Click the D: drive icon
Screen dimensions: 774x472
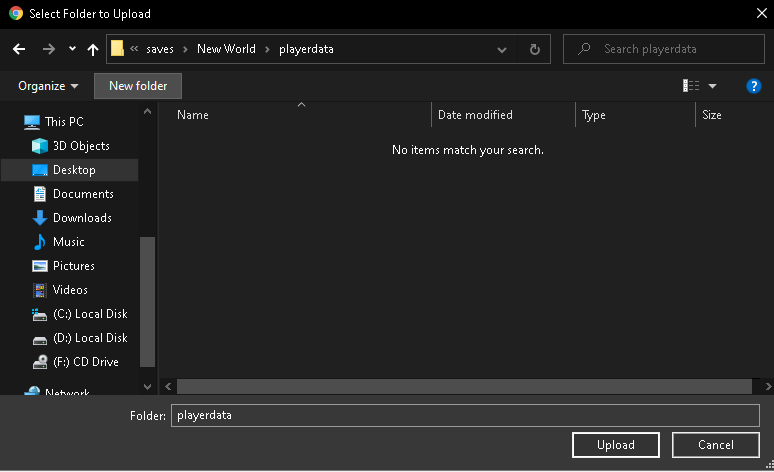point(39,340)
